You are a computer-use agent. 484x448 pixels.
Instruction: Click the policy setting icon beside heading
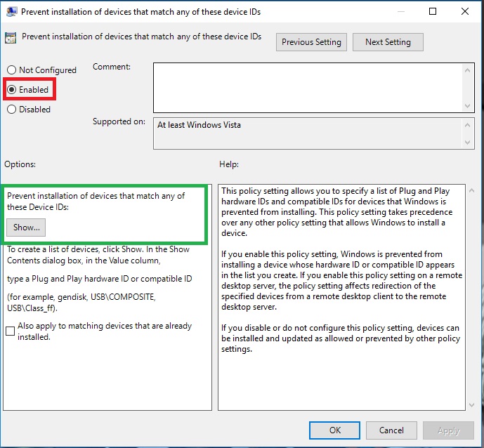tap(11, 38)
